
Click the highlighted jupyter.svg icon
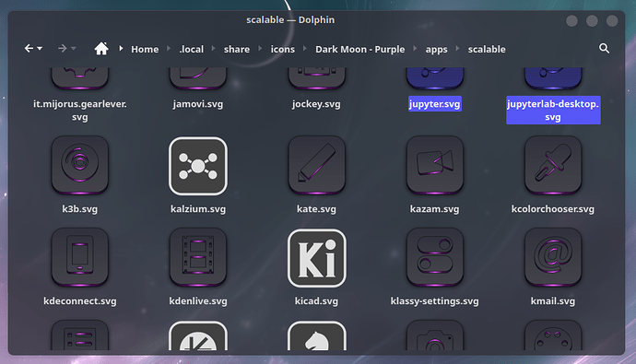click(x=435, y=78)
